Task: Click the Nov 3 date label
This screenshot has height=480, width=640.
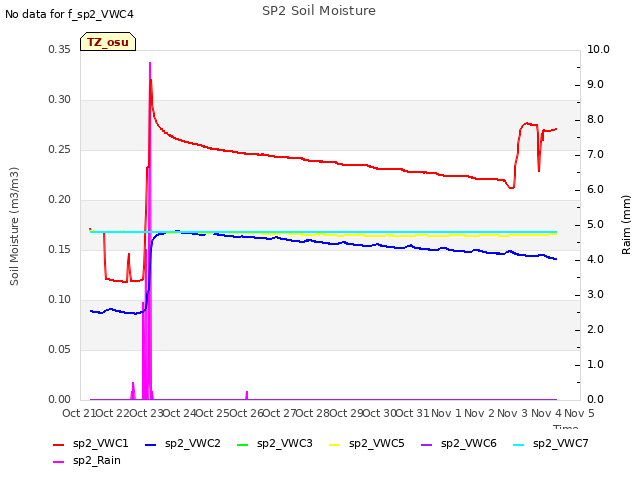Action: (x=513, y=413)
